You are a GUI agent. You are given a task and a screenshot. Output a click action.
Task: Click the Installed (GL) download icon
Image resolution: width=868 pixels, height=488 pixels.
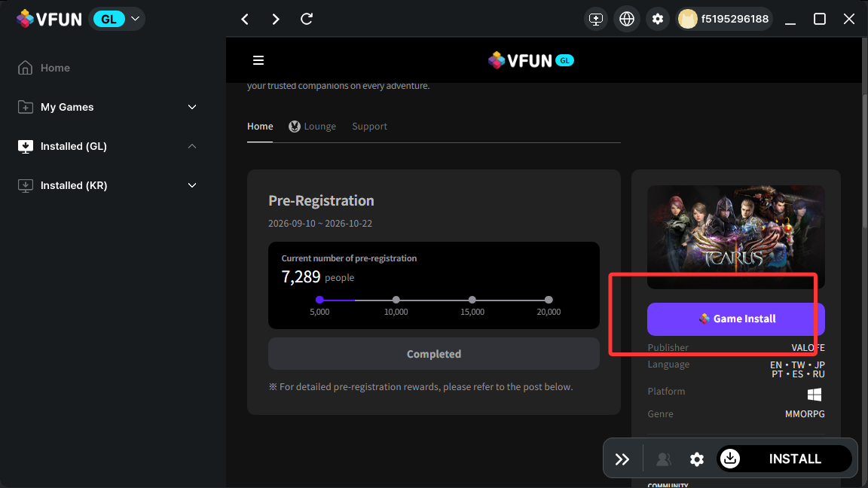pos(25,146)
